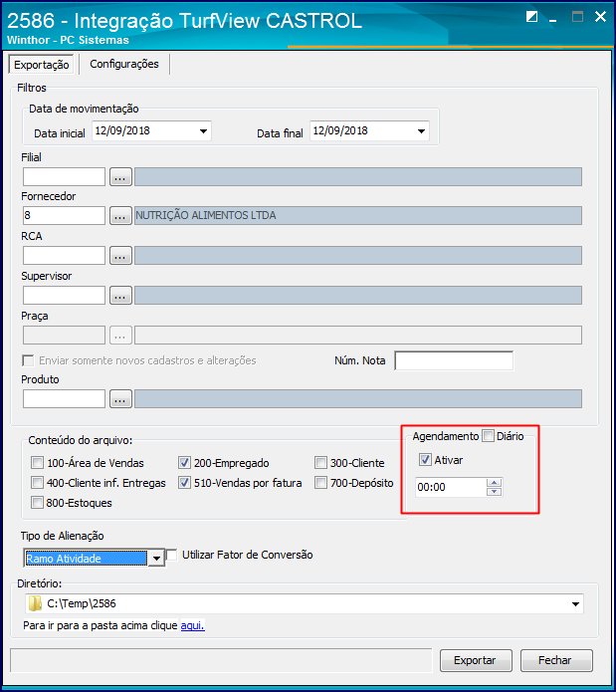
Task: Click the Data final 12/09/2018 text
Action: click(340, 130)
